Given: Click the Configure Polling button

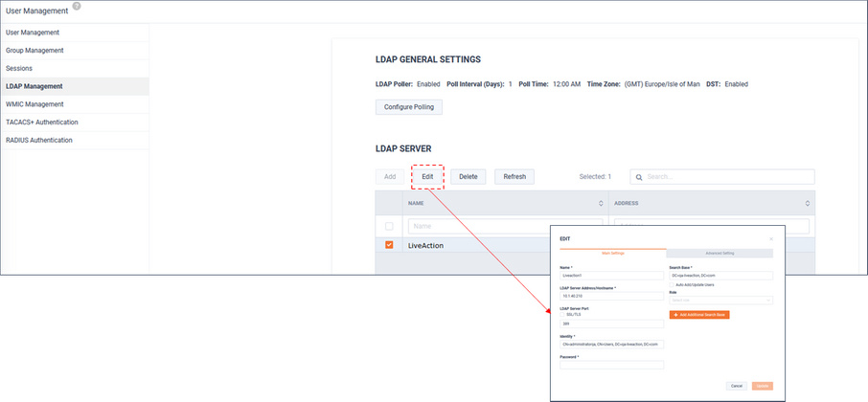Looking at the screenshot, I should (409, 106).
